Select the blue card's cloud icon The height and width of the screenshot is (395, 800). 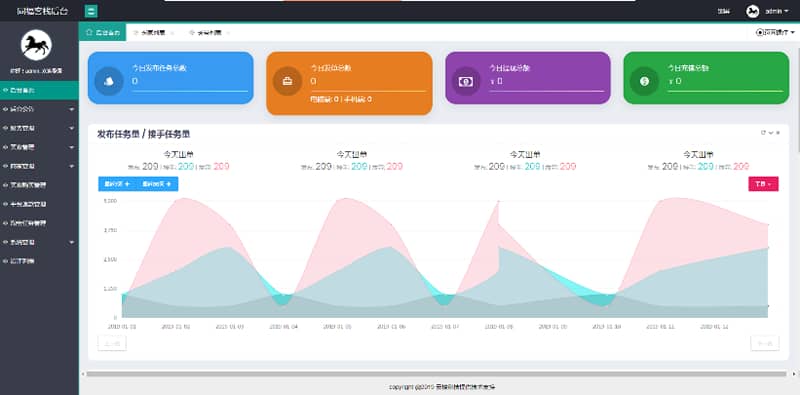coord(109,81)
